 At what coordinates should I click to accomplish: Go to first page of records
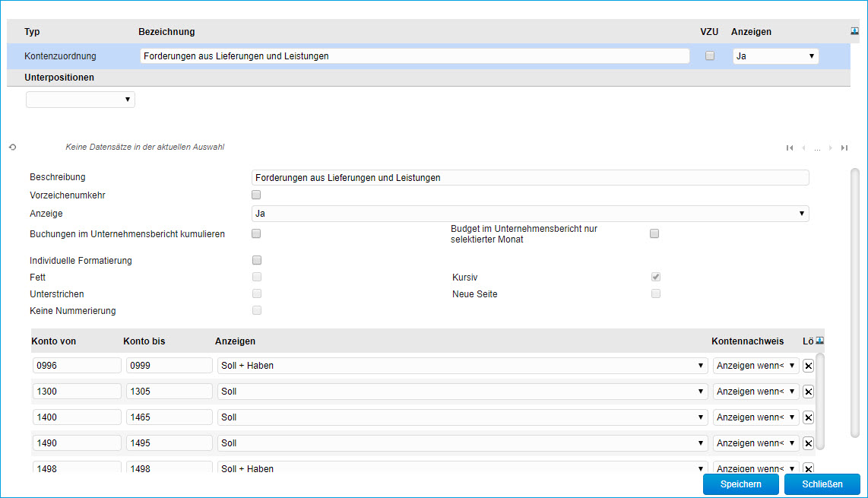pyautogui.click(x=790, y=148)
